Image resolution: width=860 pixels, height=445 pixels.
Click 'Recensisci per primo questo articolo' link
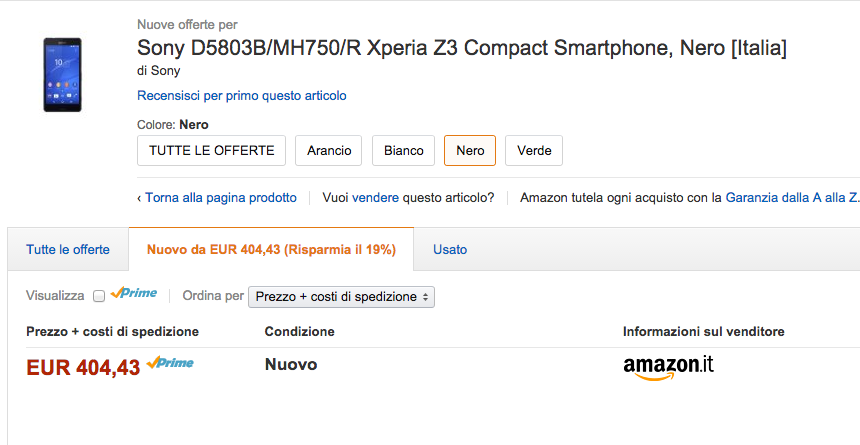click(x=242, y=96)
